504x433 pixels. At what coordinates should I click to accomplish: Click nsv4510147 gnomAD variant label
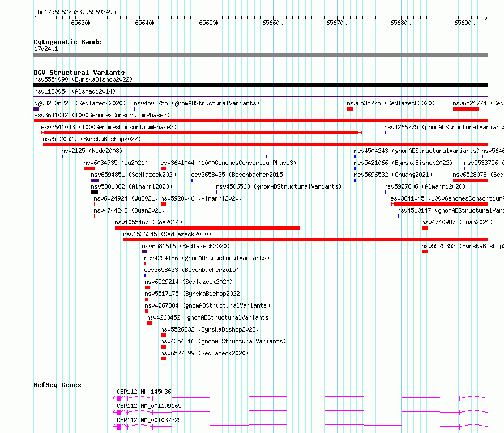click(x=450, y=210)
